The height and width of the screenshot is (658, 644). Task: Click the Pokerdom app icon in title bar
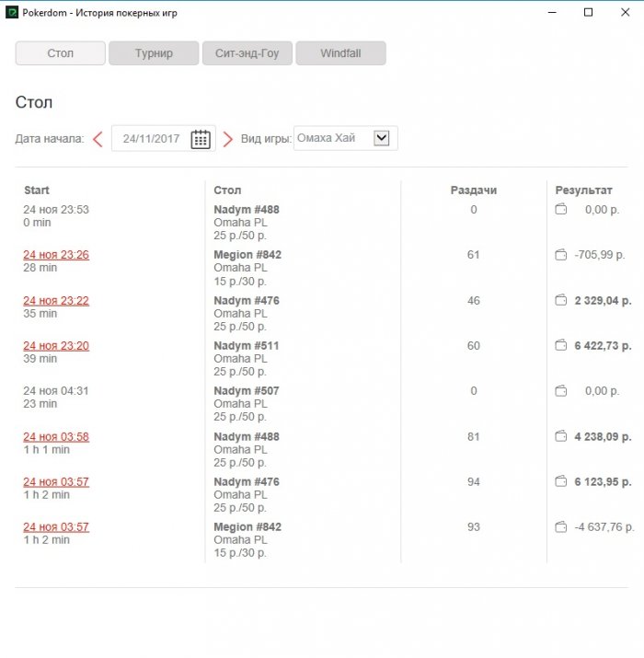[12, 13]
